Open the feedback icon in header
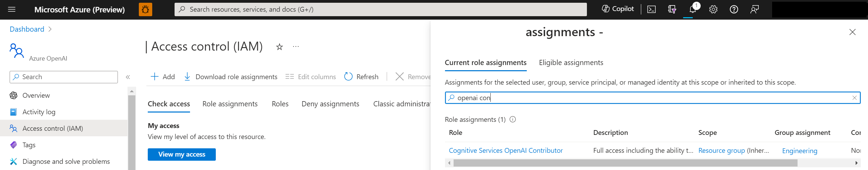 tap(754, 9)
